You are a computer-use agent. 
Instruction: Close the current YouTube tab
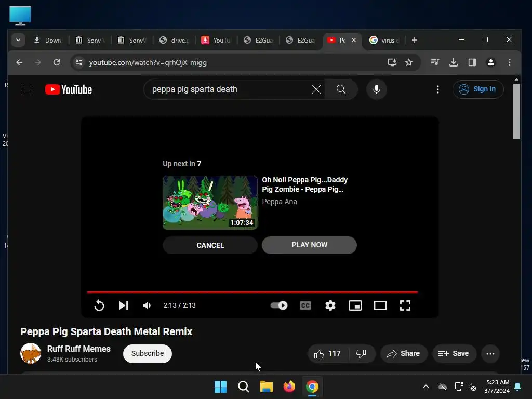point(354,40)
